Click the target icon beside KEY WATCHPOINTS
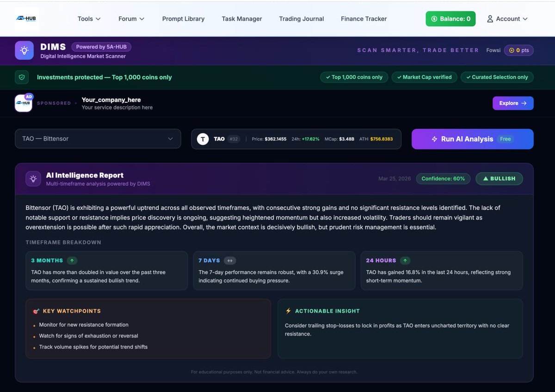This screenshot has height=392, width=555. (36, 311)
